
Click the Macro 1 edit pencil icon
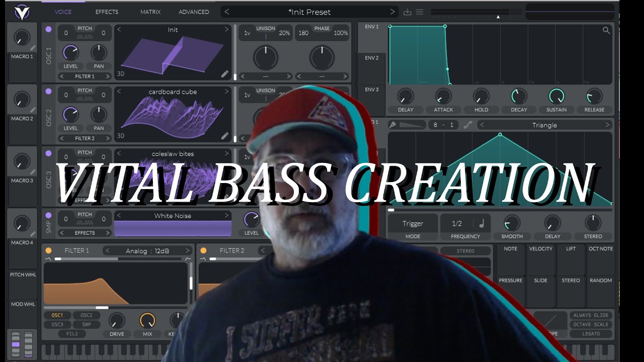(x=33, y=48)
